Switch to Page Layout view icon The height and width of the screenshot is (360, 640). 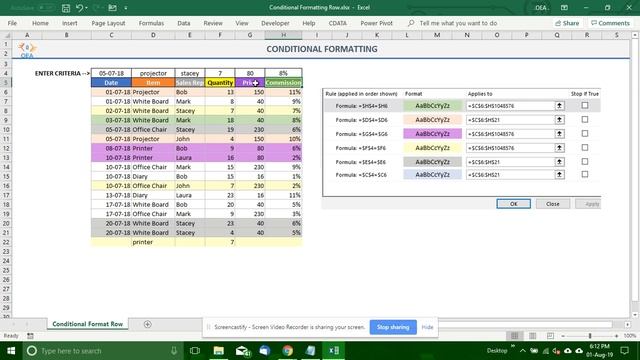tap(532, 336)
